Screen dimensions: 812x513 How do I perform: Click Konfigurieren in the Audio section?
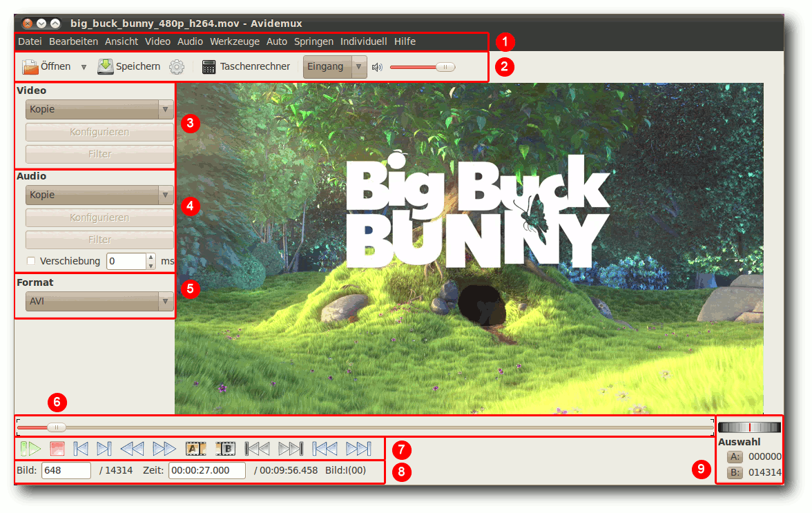(x=99, y=217)
